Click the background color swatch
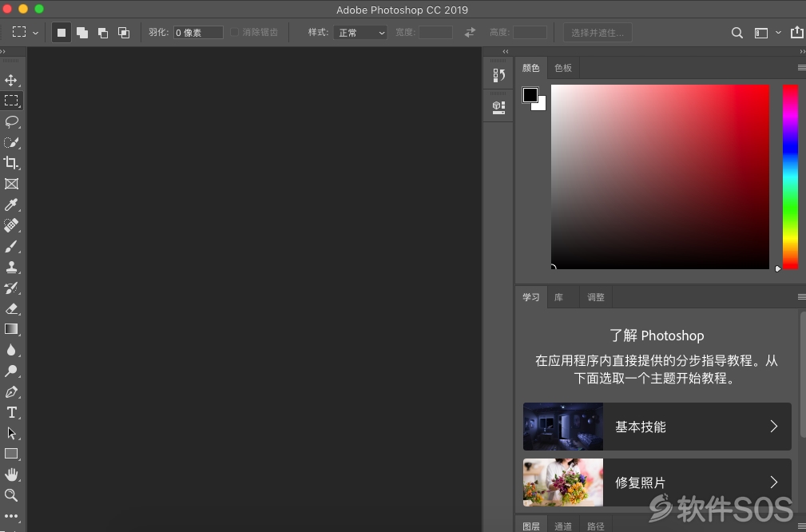The height and width of the screenshot is (532, 806). [540, 105]
